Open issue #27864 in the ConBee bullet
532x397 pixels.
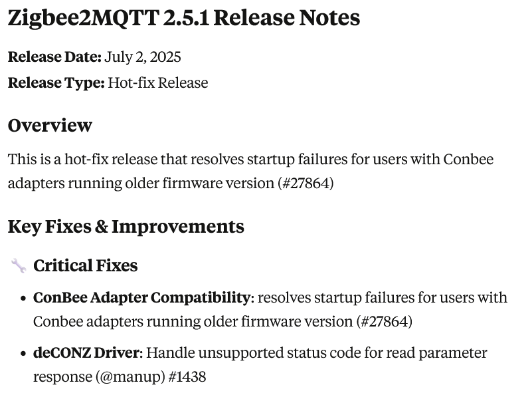[385, 322]
